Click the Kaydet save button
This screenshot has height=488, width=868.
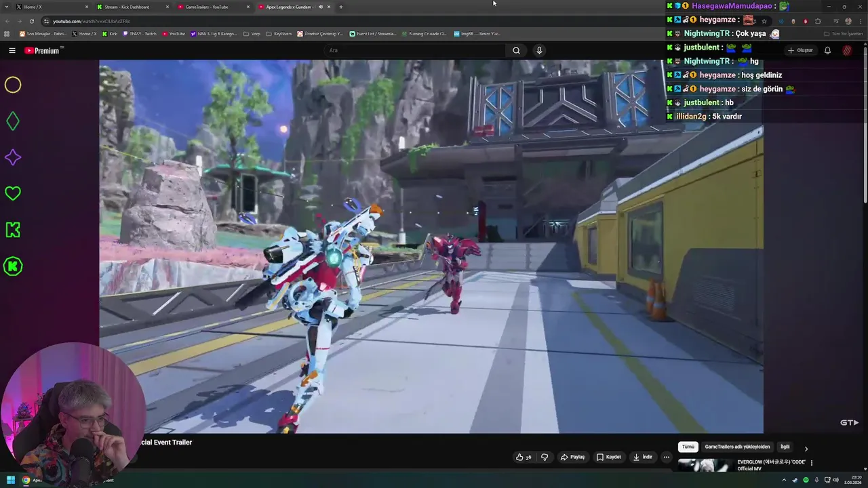[608, 457]
